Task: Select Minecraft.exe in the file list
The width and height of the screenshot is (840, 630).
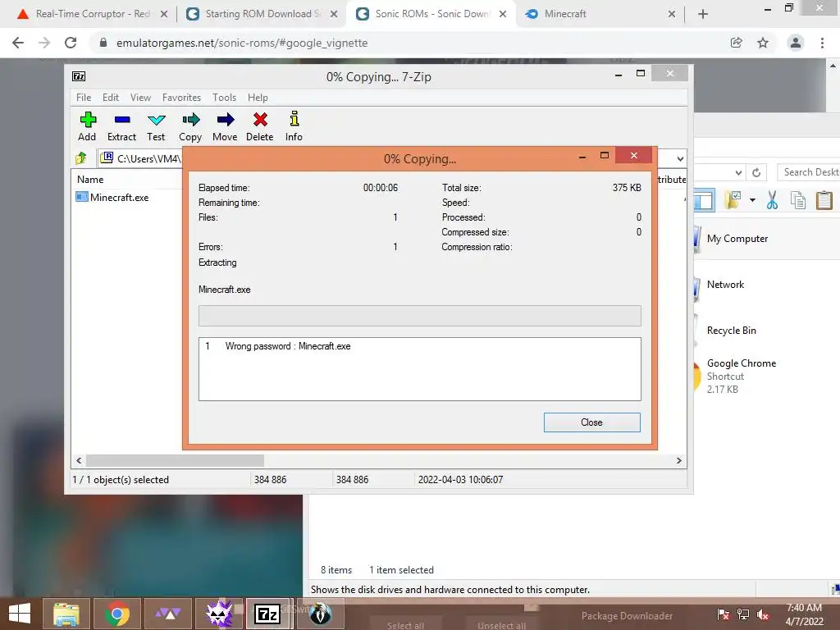Action: [120, 197]
